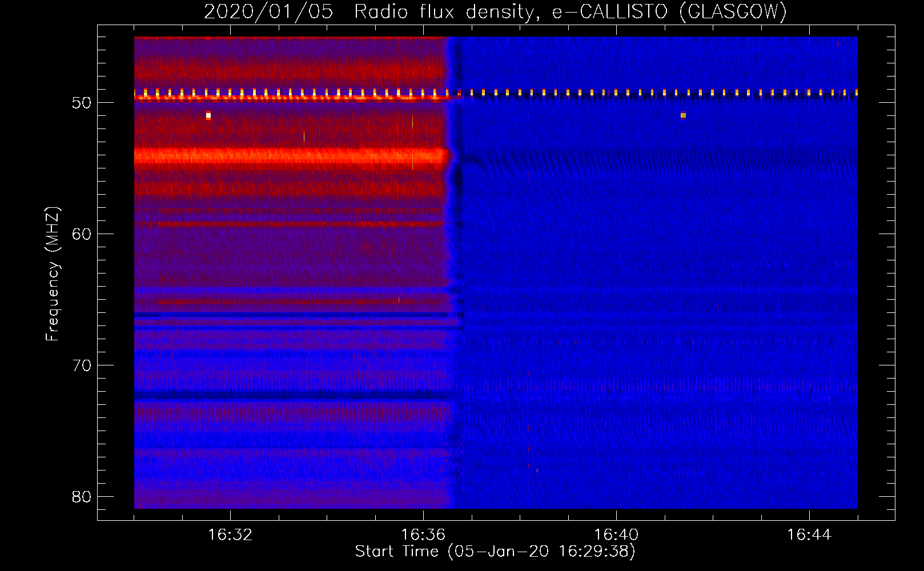Click the "50" frequency tick label

82,103
